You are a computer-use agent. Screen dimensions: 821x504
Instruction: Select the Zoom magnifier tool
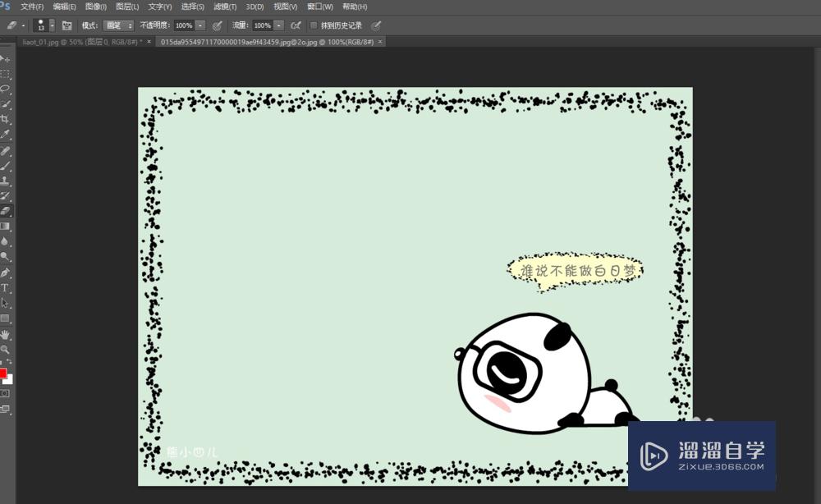click(5, 349)
